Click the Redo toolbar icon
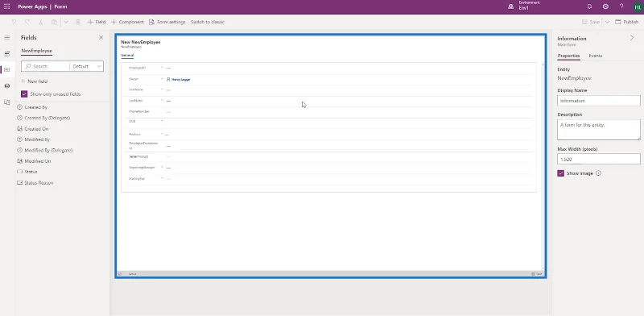This screenshot has width=644, height=316. coord(27,23)
